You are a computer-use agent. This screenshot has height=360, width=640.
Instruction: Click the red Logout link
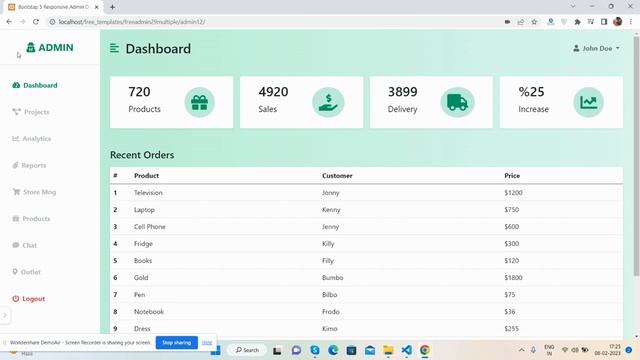pyautogui.click(x=29, y=299)
